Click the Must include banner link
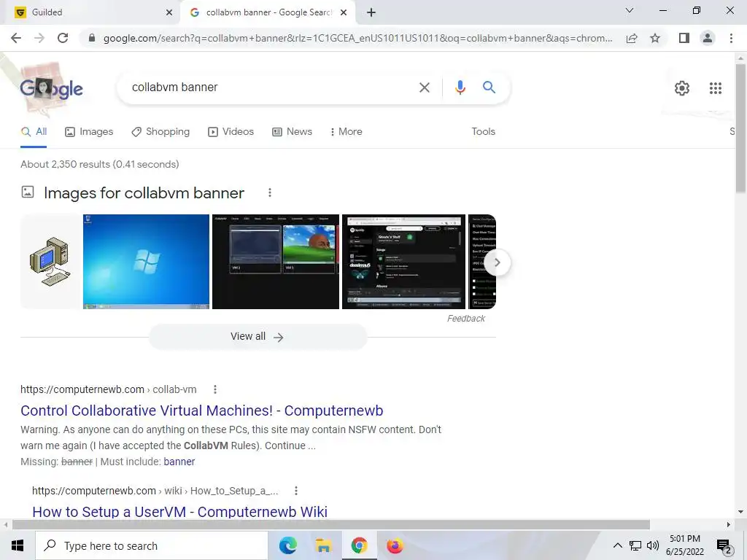Screen dimensions: 747x560 coord(179,462)
